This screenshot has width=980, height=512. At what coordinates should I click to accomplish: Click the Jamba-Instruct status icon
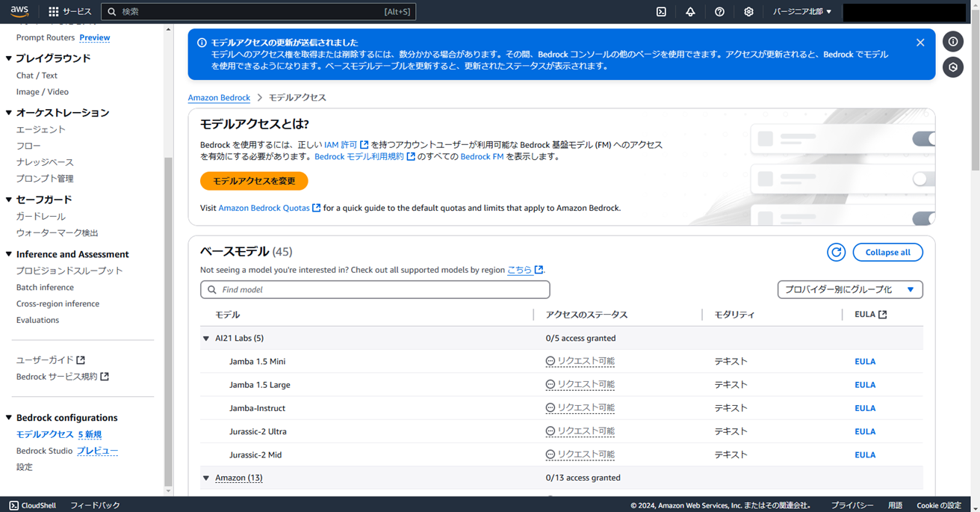coord(550,407)
